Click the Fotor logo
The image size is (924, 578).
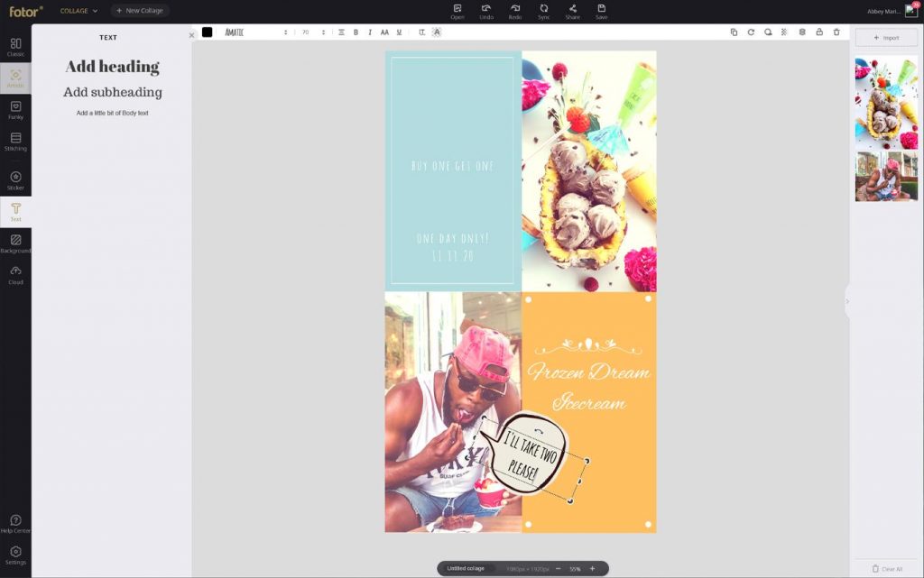click(25, 11)
